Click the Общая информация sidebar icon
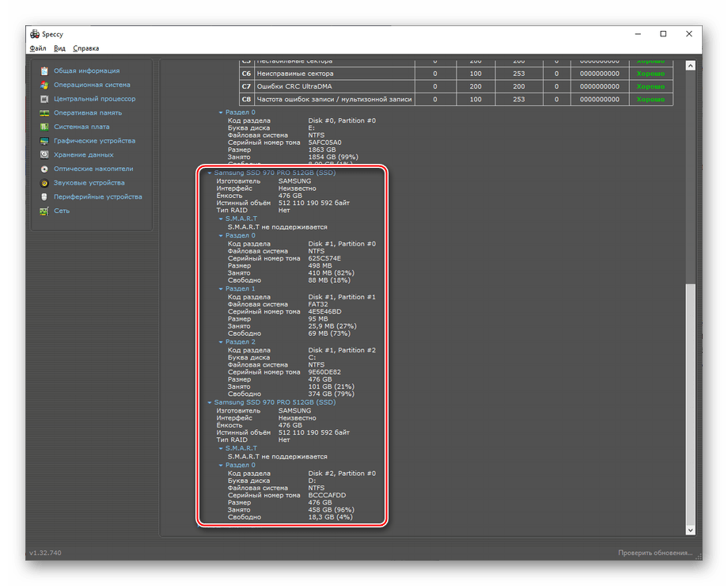Image resolution: width=728 pixels, height=586 pixels. (44, 70)
